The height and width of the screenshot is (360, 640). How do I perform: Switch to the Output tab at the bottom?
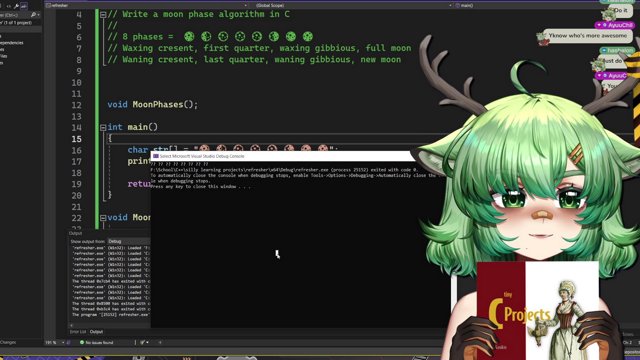(96, 332)
